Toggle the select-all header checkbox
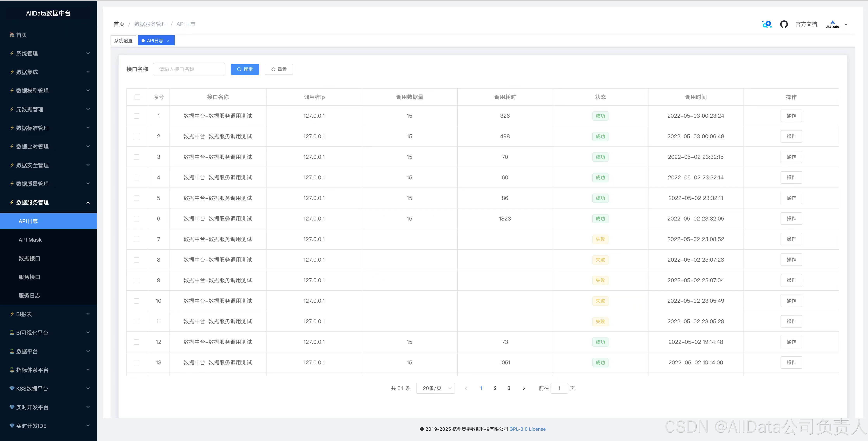The image size is (868, 441). (x=137, y=97)
